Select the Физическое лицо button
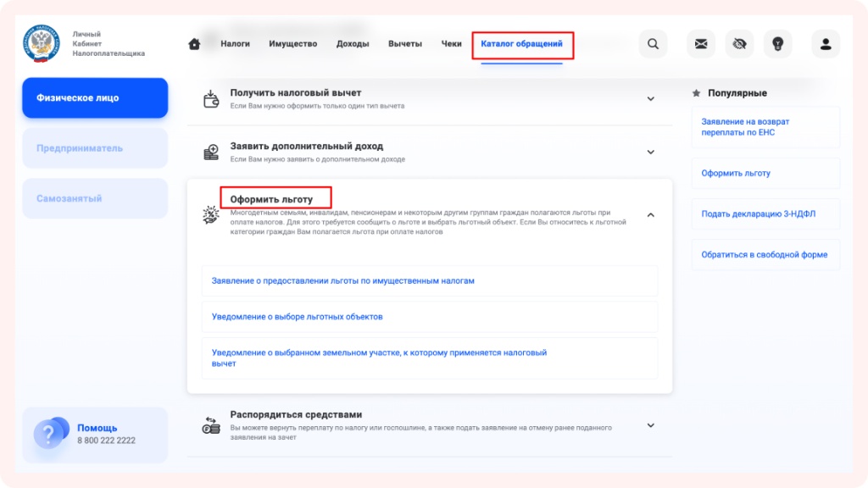Viewport: 868px width, 488px height. pos(95,98)
